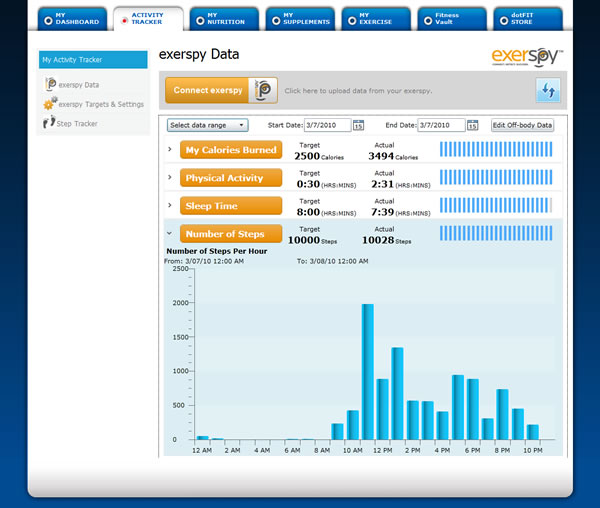
Task: Click the exerspy logo at top right
Action: pyautogui.click(x=527, y=56)
